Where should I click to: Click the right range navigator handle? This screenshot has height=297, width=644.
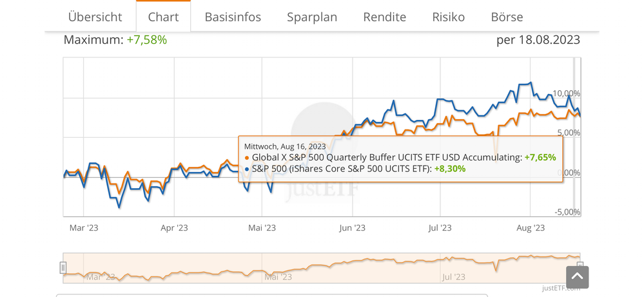pyautogui.click(x=580, y=267)
